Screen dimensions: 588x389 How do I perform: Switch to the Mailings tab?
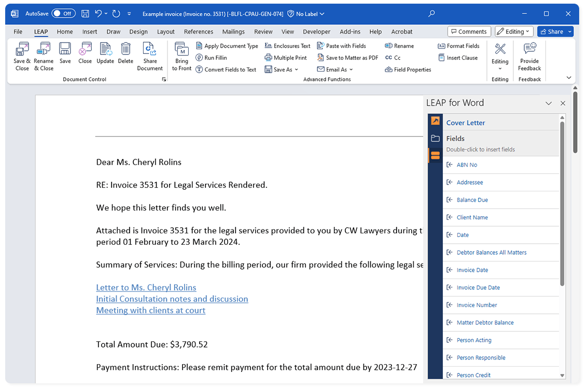(233, 32)
